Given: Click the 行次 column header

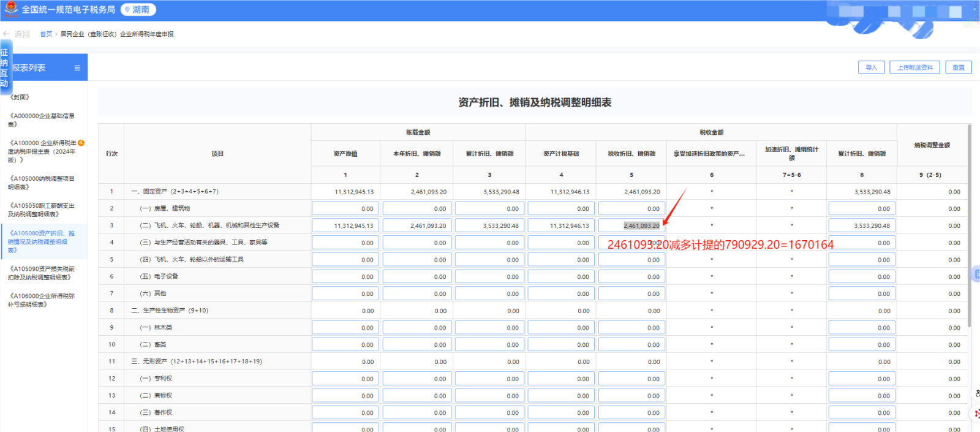Looking at the screenshot, I should coord(111,154).
